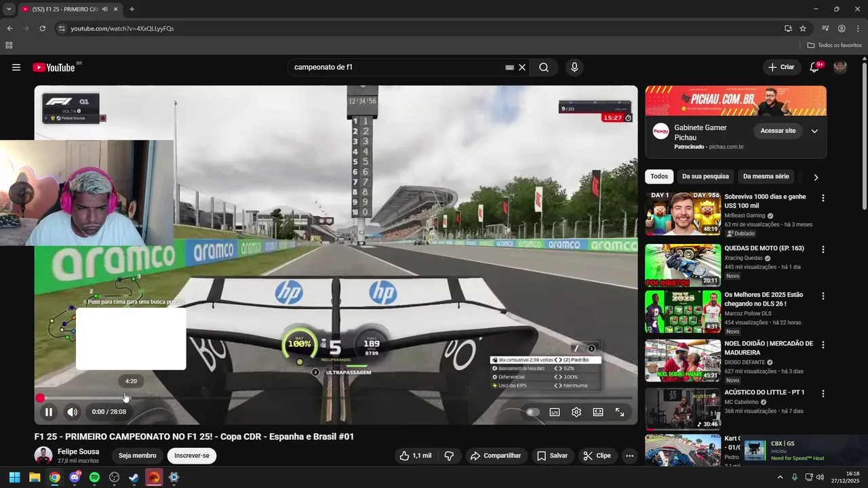Bookmark this page with star icon
This screenshot has width=868, height=488.
click(x=803, y=28)
